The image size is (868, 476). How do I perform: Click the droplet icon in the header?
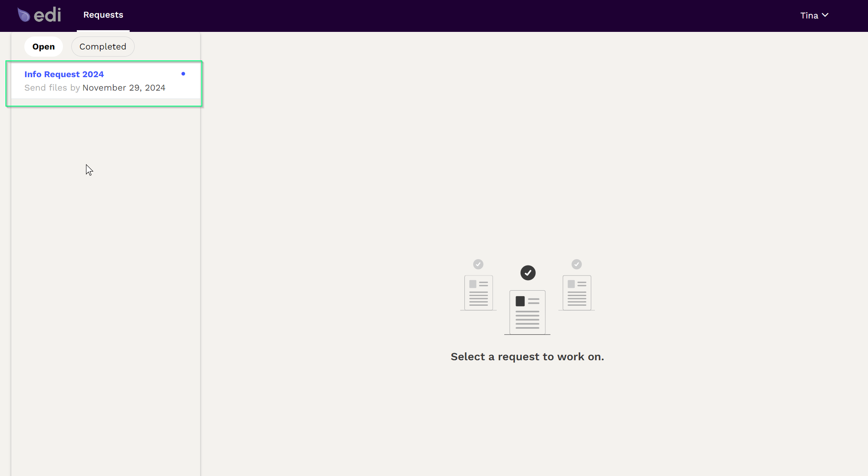pyautogui.click(x=24, y=14)
